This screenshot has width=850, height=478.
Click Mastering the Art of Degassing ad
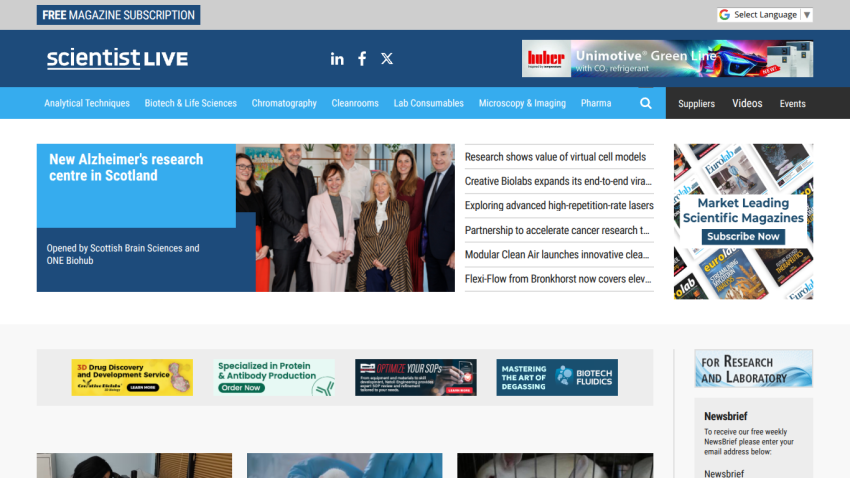(557, 377)
